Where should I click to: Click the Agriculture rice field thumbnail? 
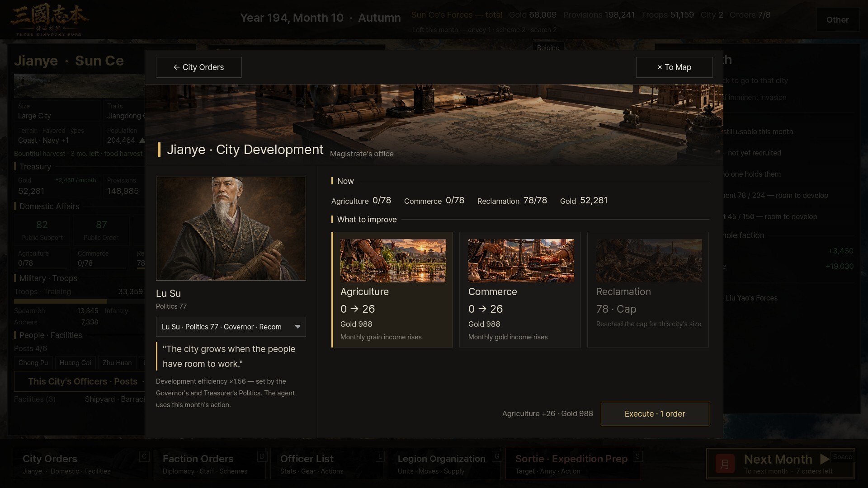coord(393,261)
